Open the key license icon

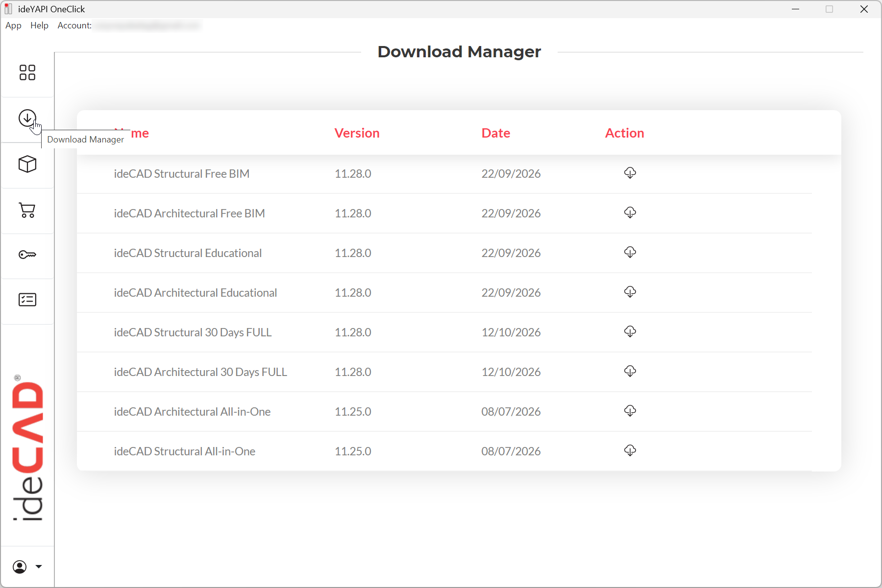tap(27, 255)
